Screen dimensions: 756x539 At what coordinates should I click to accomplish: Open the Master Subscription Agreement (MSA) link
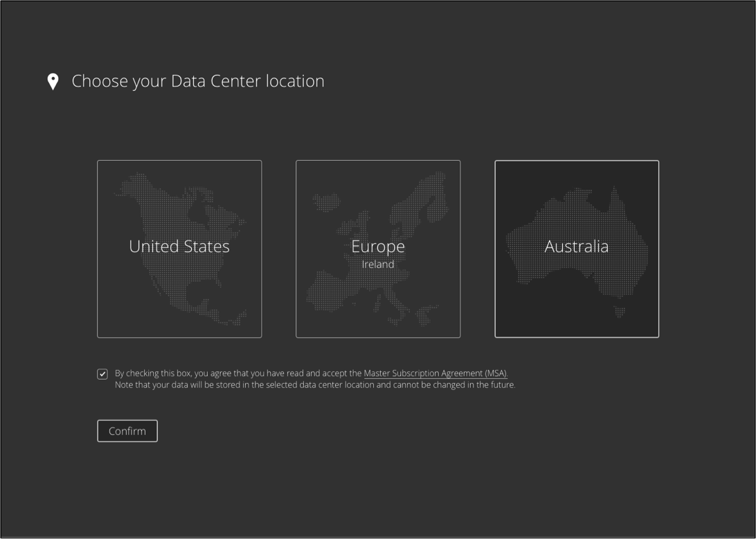click(436, 373)
